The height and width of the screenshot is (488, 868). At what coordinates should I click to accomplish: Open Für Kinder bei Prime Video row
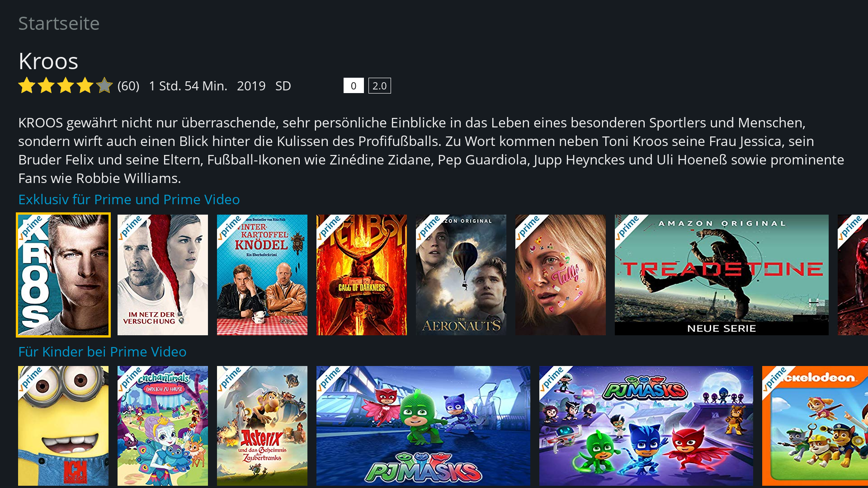(102, 352)
